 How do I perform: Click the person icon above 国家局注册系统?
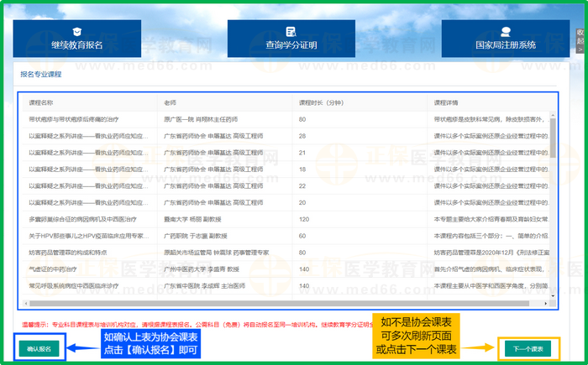pos(505,31)
